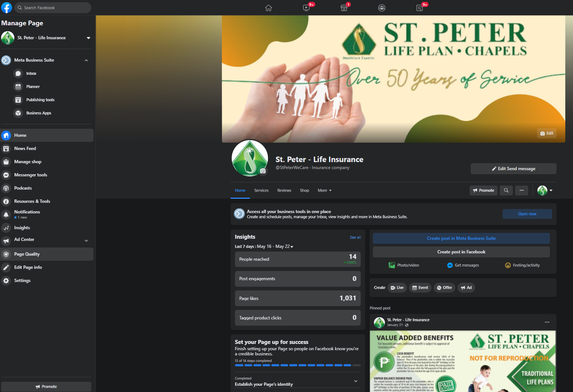Click the Edit Page info pencil icon

6,267
